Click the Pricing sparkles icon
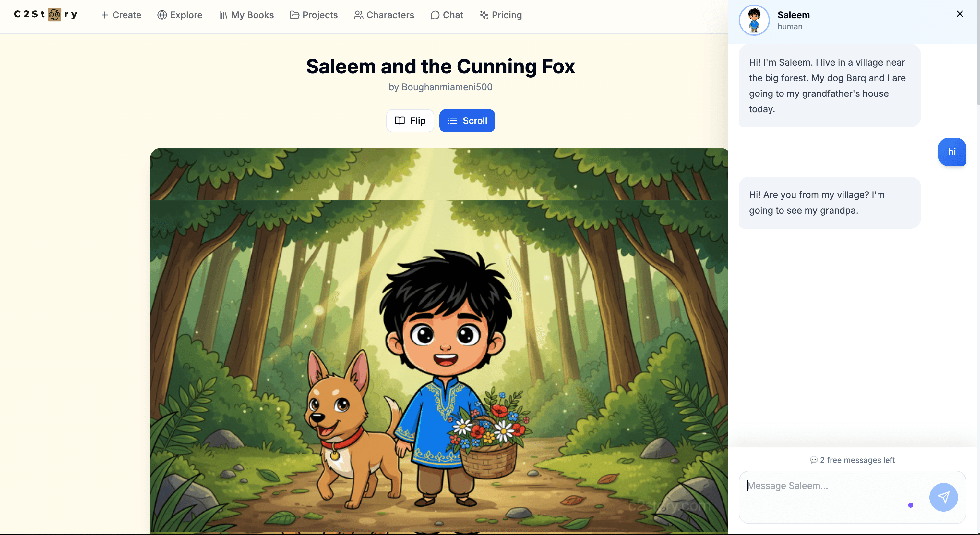This screenshot has width=980, height=535. (484, 15)
